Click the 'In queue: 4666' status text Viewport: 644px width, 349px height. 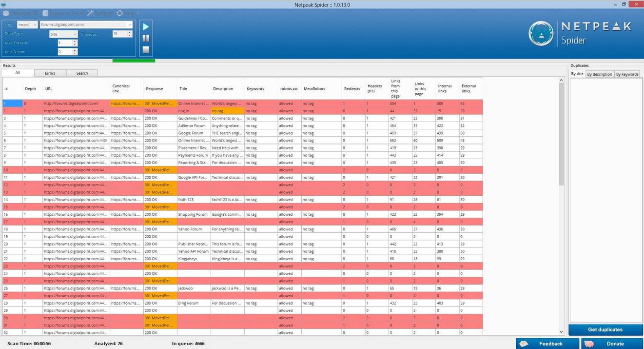pyautogui.click(x=188, y=344)
